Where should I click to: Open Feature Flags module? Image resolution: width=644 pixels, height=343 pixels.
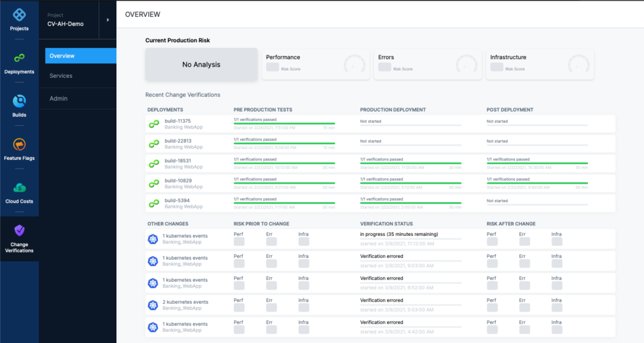tap(19, 150)
